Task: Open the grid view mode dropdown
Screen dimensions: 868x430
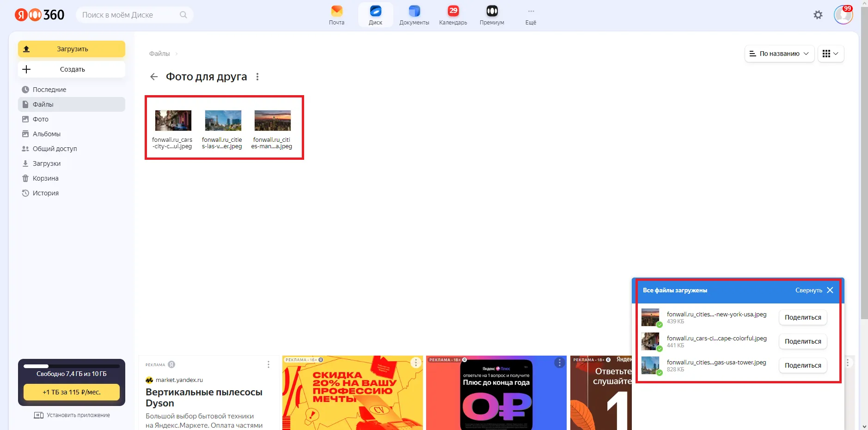Action: (x=831, y=54)
